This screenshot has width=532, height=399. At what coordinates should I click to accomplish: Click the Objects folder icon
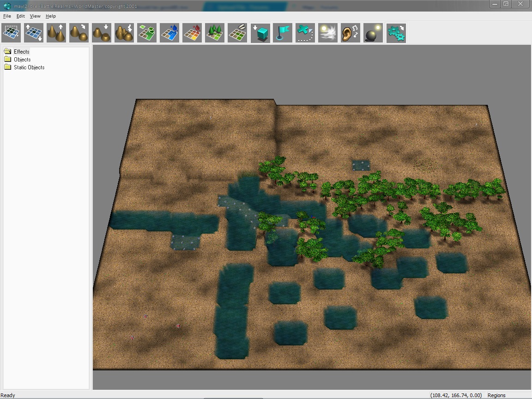pos(7,59)
